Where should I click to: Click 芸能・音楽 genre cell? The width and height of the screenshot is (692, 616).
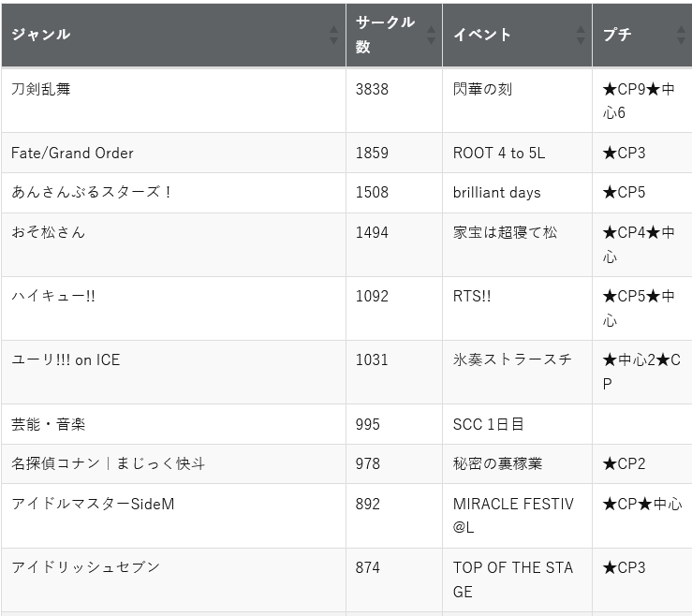coord(174,424)
